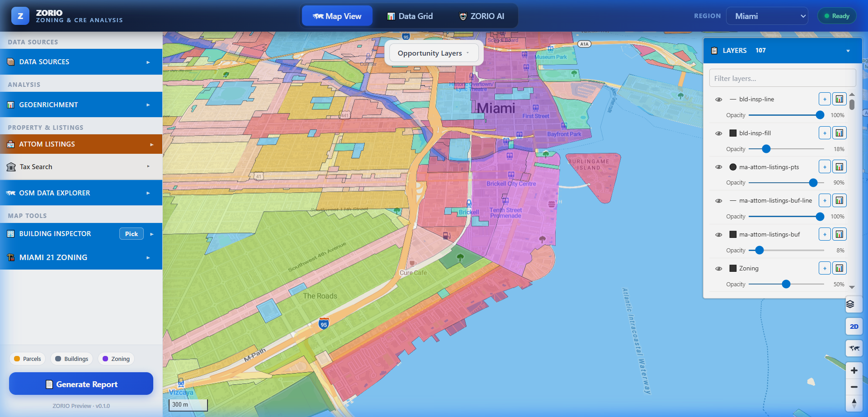This screenshot has height=417, width=868.
Task: Open chart for bld-insp-line layer
Action: tap(840, 99)
